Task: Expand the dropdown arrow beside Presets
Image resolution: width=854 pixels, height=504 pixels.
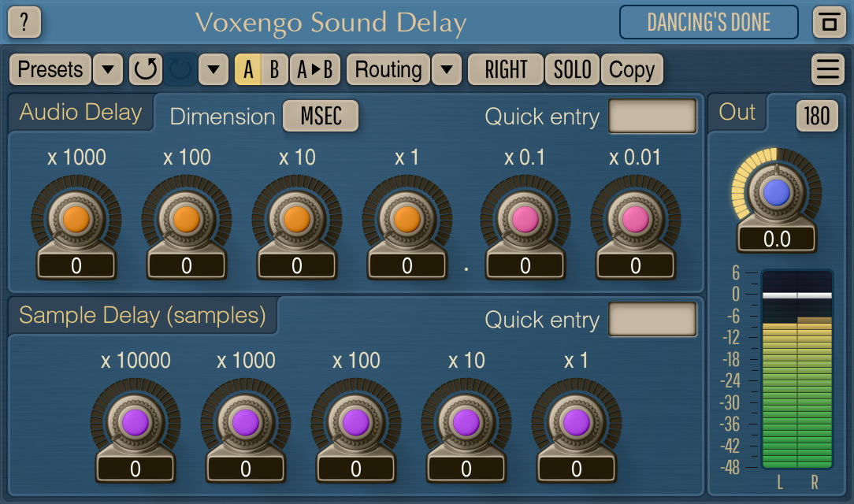Action: click(108, 69)
